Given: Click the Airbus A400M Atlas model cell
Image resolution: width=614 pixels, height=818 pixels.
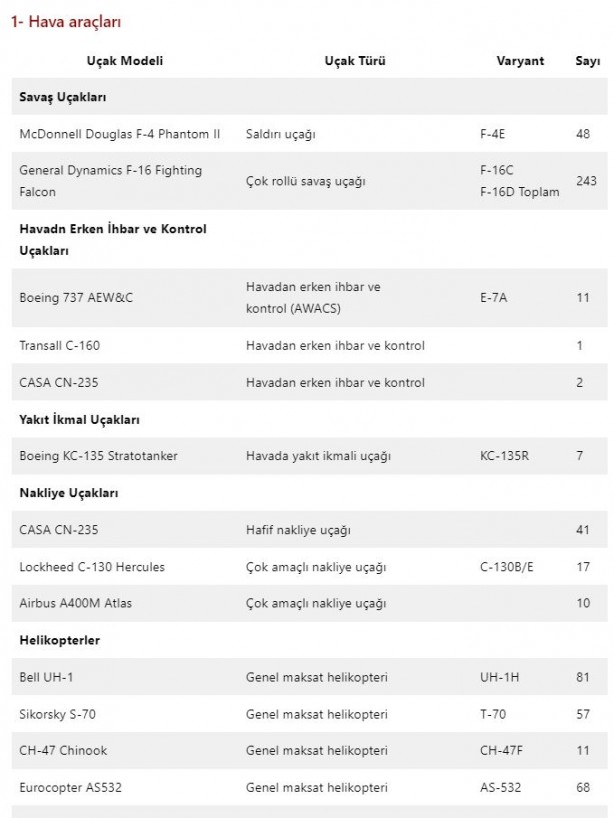Looking at the screenshot, I should pos(75,604).
